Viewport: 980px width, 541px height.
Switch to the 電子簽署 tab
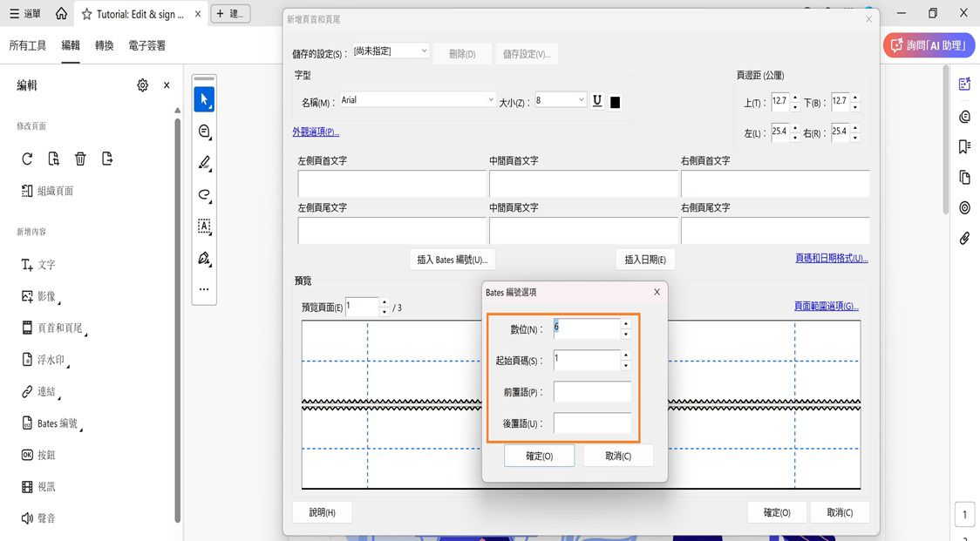[x=146, y=45]
